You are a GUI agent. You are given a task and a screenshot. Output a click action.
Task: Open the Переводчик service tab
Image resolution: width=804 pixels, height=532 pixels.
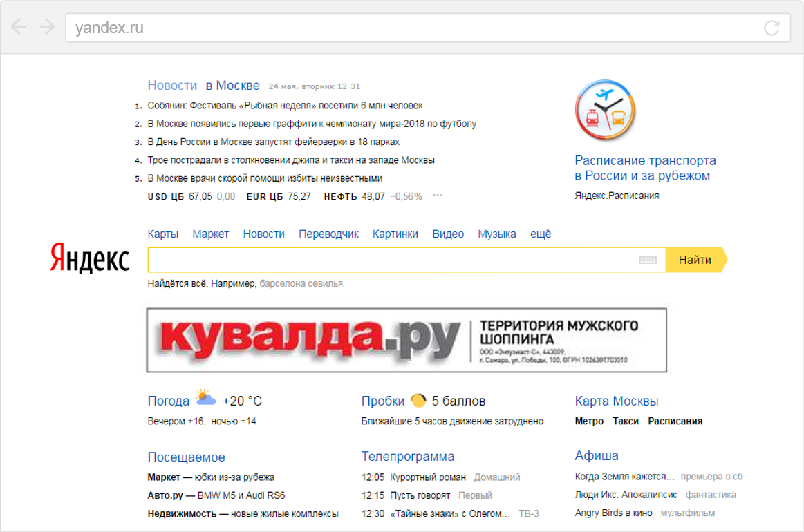click(328, 234)
